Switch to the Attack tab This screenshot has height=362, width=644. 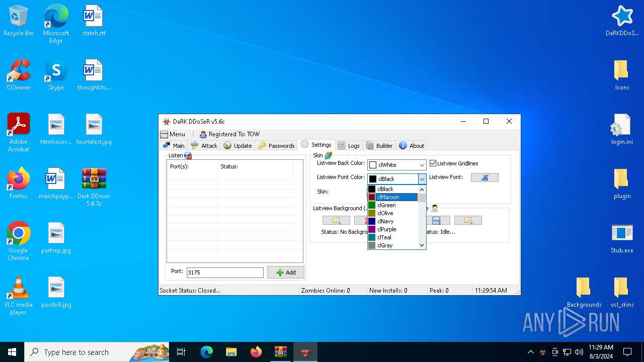(204, 145)
